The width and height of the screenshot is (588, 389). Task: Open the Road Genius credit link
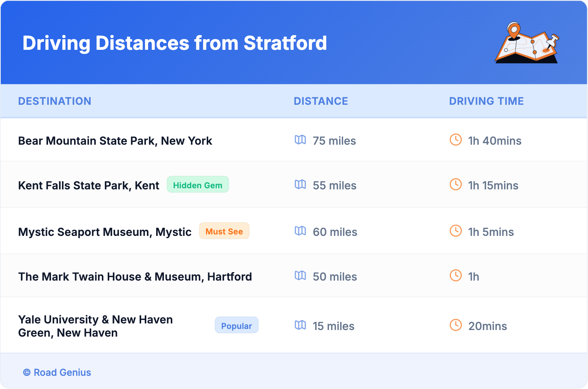(58, 373)
